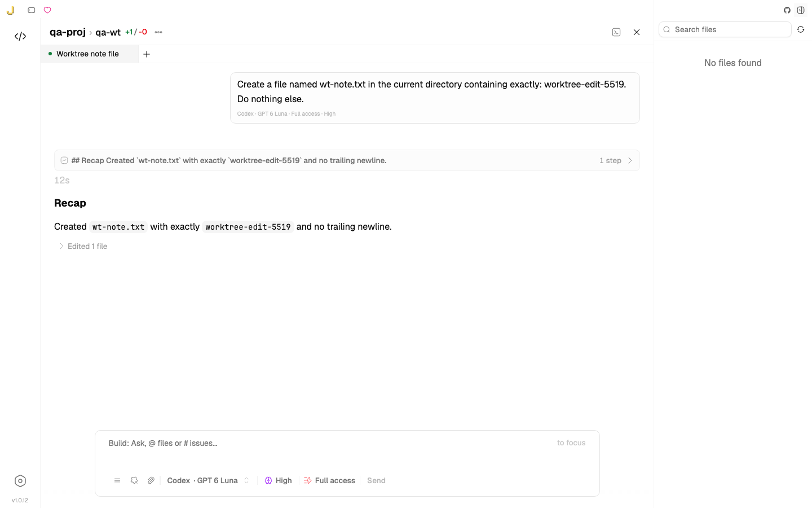
Task: Click the pink heart icon
Action: point(47,10)
